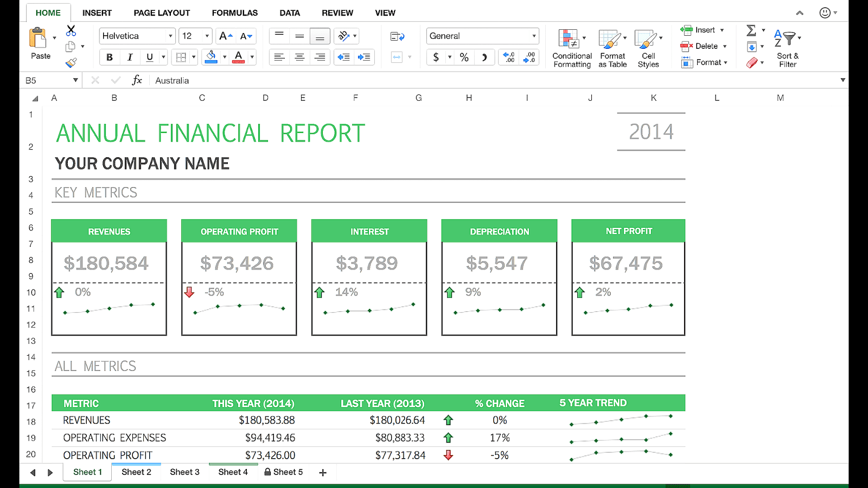Viewport: 868px width, 488px height.
Task: Open Cell Styles gallery
Action: [648, 48]
